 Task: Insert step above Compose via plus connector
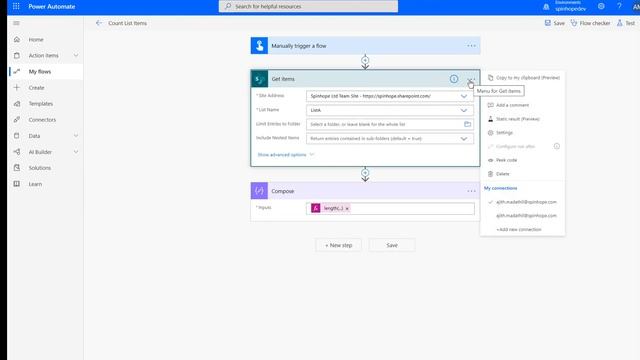pos(365,173)
